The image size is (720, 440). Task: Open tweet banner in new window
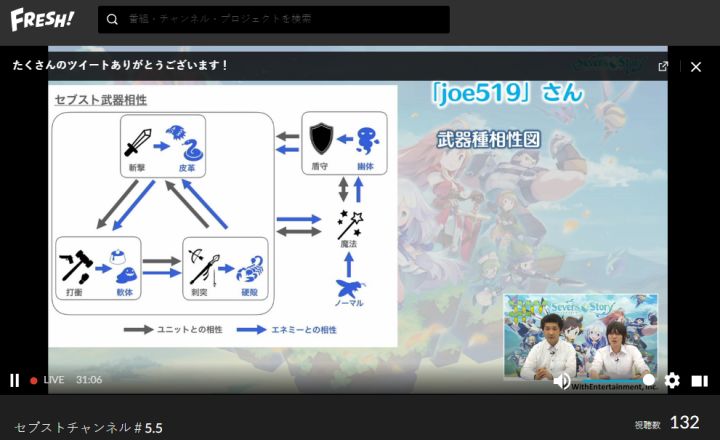click(x=663, y=67)
